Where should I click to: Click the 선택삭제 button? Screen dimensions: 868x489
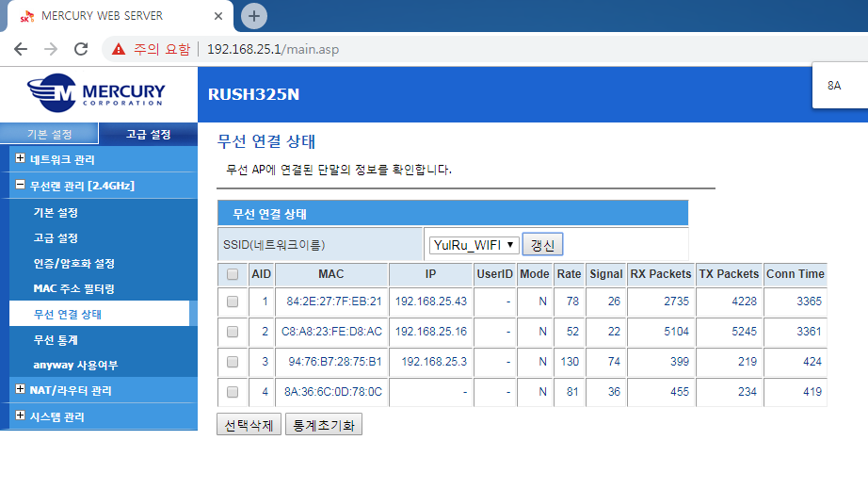point(249,425)
